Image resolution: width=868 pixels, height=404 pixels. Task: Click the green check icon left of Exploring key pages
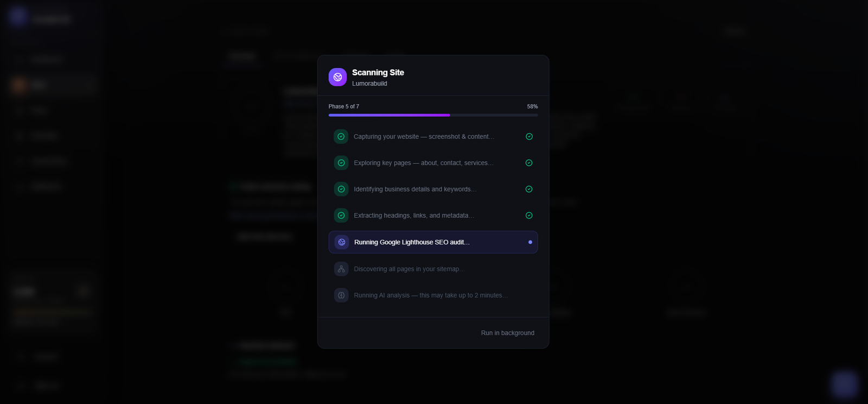click(x=341, y=162)
